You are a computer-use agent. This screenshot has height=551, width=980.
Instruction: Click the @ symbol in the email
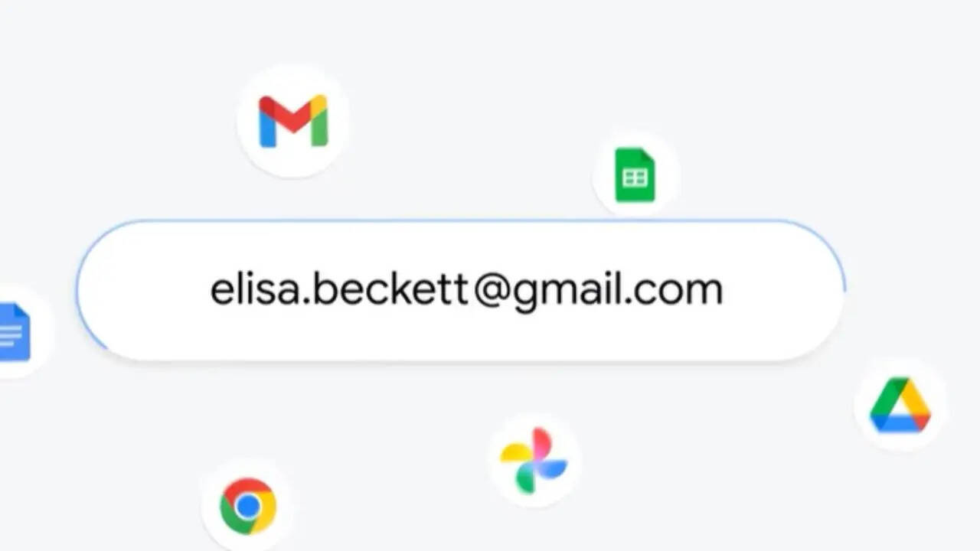tap(491, 292)
